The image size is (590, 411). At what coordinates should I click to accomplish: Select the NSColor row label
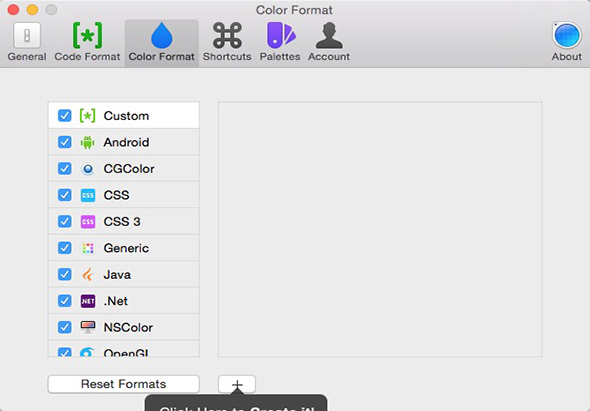128,327
